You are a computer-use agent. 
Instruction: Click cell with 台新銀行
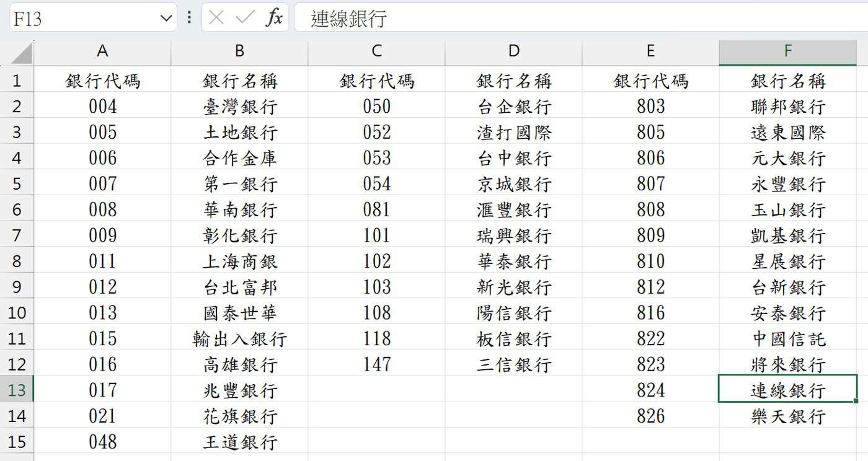point(787,287)
